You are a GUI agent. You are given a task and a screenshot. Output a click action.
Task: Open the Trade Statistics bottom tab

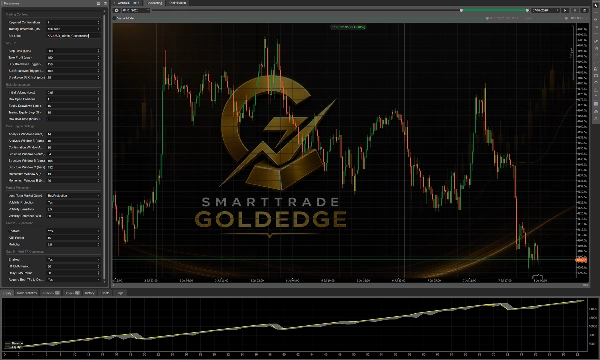pyautogui.click(x=26, y=293)
